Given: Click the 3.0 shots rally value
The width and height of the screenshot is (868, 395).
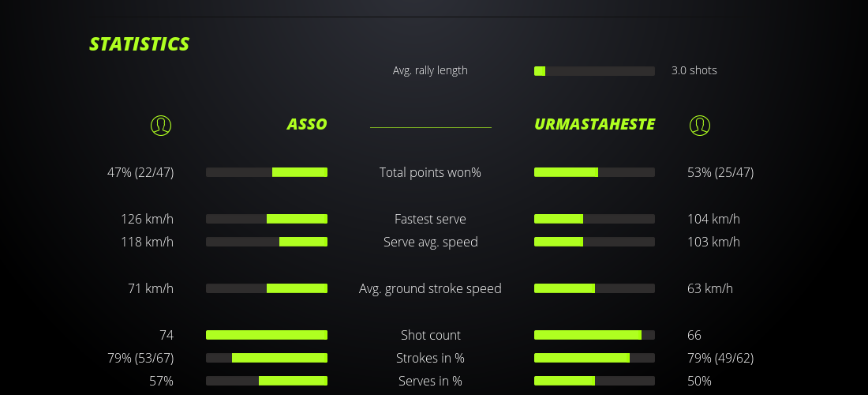Looking at the screenshot, I should (694, 70).
